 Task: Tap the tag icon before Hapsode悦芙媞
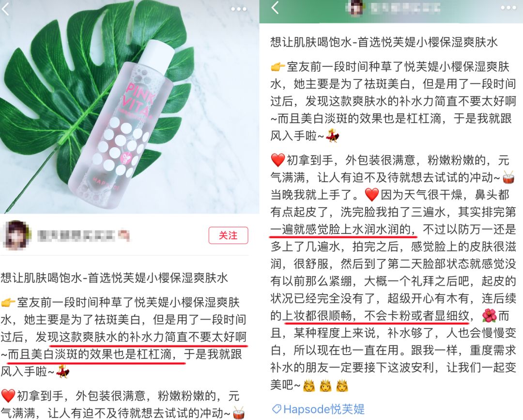pos(277,409)
